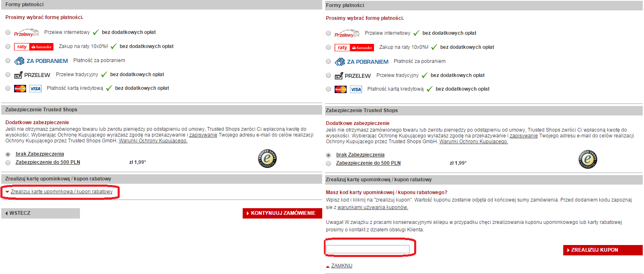This screenshot has height=274, width=644.
Task: Click the Przelewy24 logo in right panel
Action: coord(347,34)
